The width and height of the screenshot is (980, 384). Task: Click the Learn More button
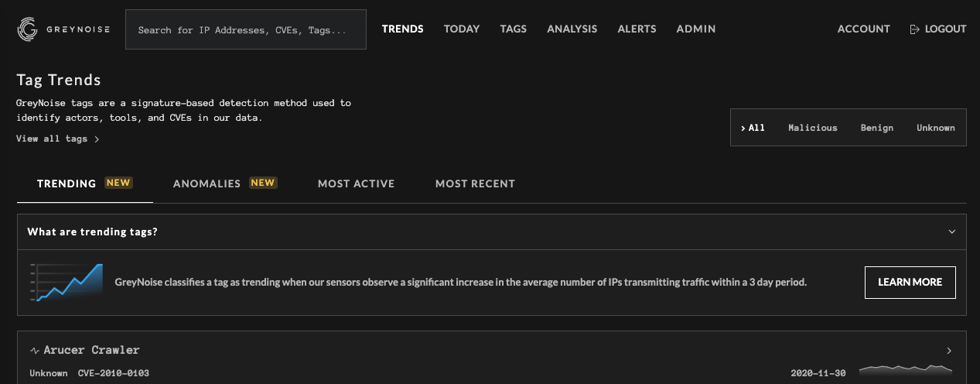910,283
